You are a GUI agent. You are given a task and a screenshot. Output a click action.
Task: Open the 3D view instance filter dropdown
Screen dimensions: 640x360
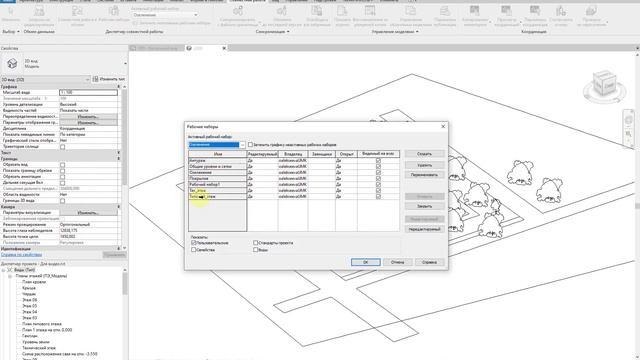point(87,79)
